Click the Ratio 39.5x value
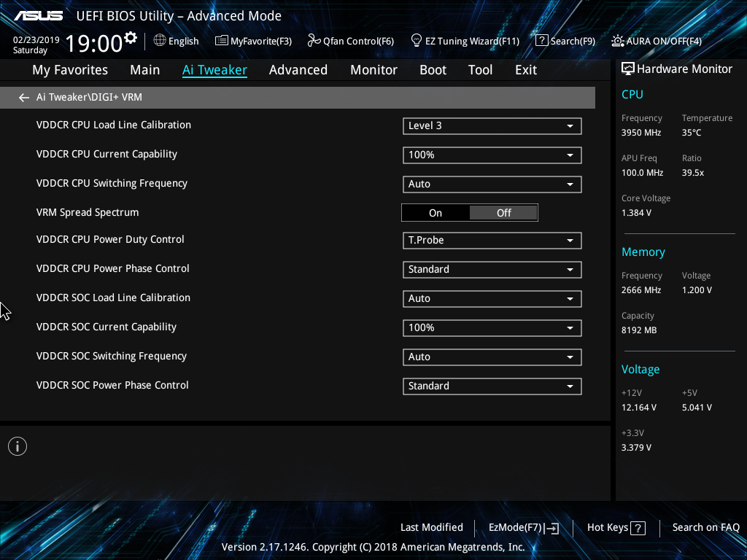Screen dimensions: 747x560 click(693, 173)
